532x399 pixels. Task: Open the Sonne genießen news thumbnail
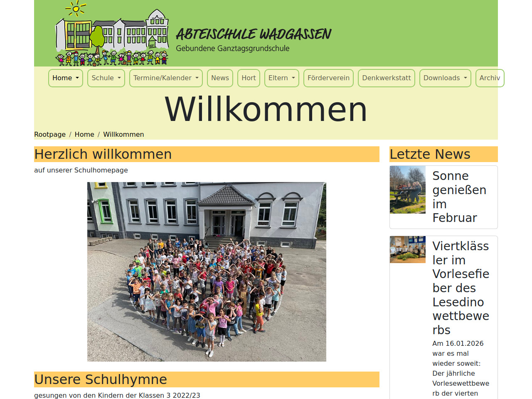pyautogui.click(x=408, y=190)
